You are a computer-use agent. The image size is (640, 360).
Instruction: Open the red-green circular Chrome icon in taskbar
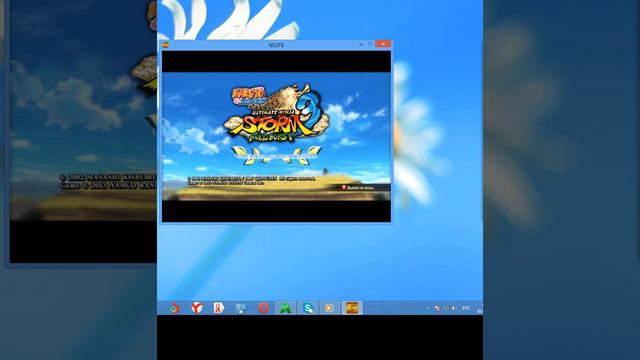(175, 308)
